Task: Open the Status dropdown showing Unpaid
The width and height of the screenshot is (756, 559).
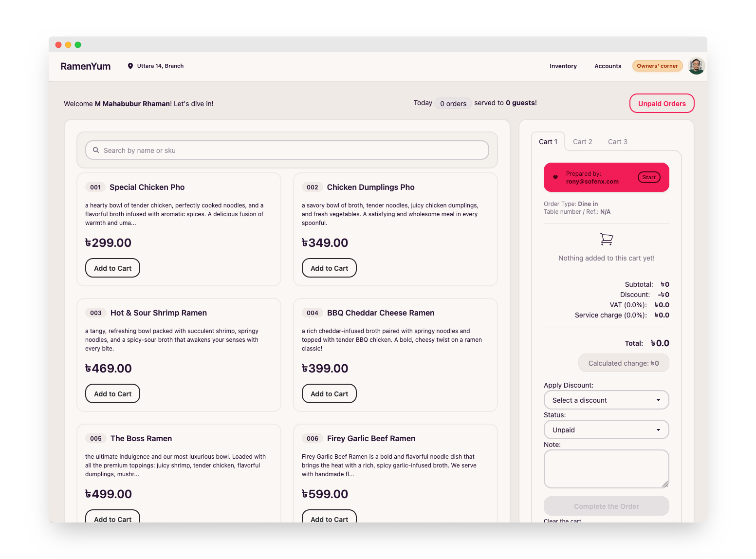Action: (x=606, y=429)
